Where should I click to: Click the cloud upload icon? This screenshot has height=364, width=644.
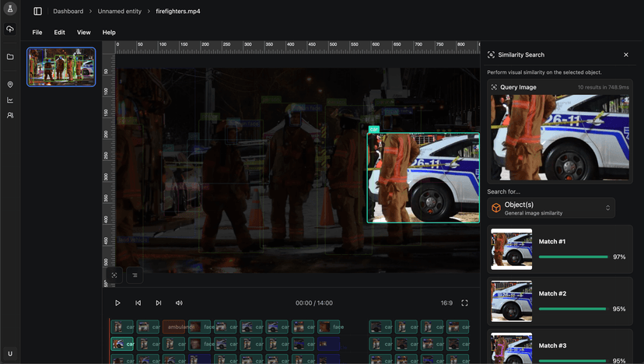pyautogui.click(x=10, y=30)
